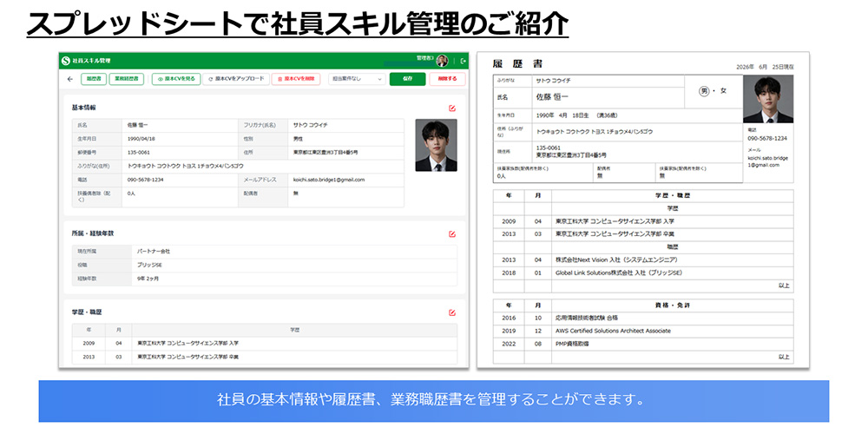Click the furigana value サトウ コウイチ in 基本情報
This screenshot has width=868, height=427.
[x=311, y=125]
